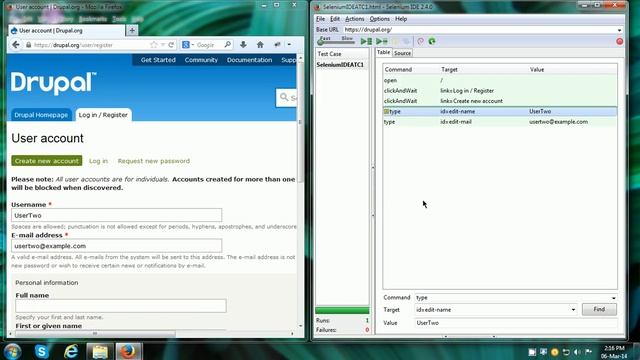Click the Value field in Selenium IDE

(x=516, y=323)
